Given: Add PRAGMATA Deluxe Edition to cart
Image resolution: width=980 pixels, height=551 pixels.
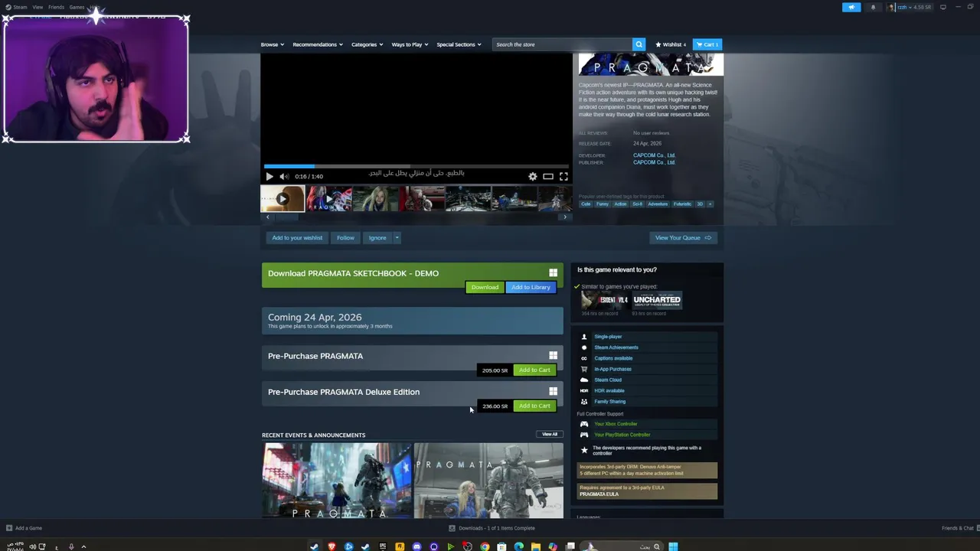Looking at the screenshot, I should 534,406.
